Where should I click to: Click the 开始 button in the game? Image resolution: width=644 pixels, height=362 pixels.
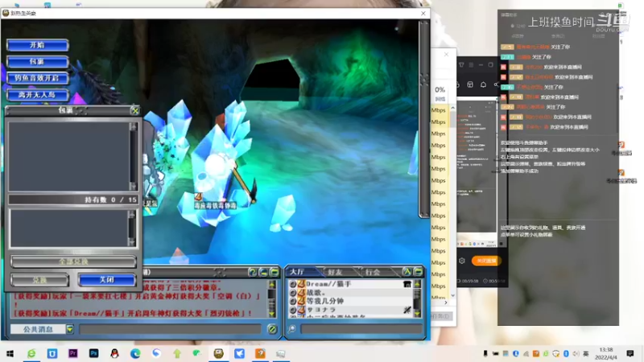(x=37, y=45)
